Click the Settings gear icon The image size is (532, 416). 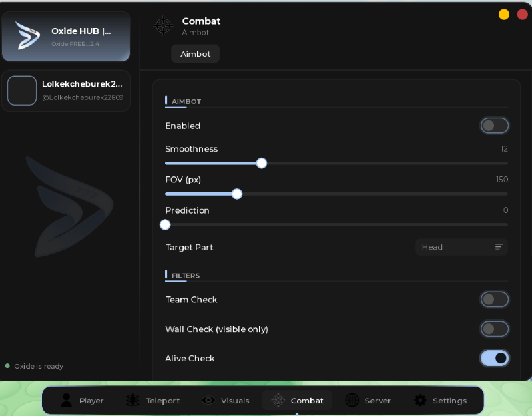coord(420,401)
